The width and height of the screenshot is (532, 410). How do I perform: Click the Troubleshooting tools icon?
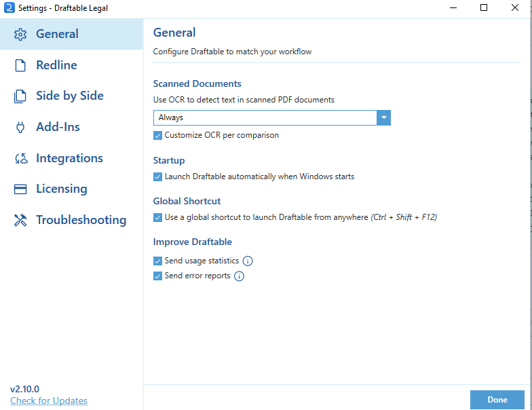(20, 220)
